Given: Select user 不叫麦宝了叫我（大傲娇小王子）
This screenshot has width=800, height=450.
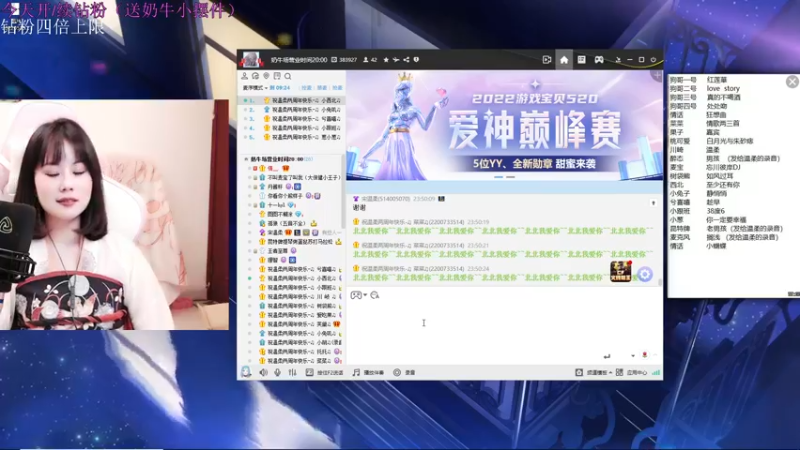Looking at the screenshot, I should (x=304, y=178).
